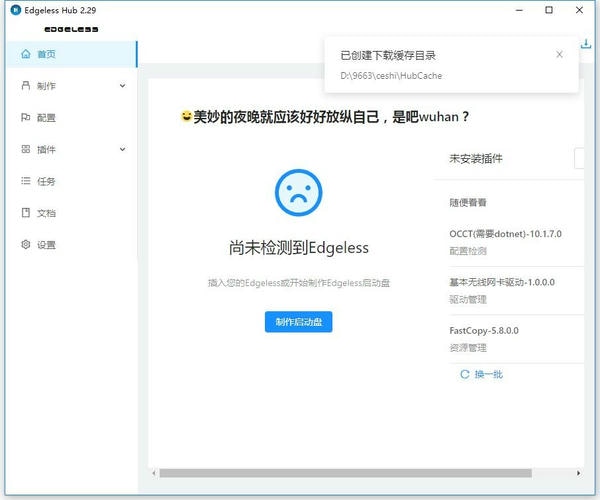The height and width of the screenshot is (500, 600).
Task: Click the 配置 sidebar icon
Action: (26, 117)
